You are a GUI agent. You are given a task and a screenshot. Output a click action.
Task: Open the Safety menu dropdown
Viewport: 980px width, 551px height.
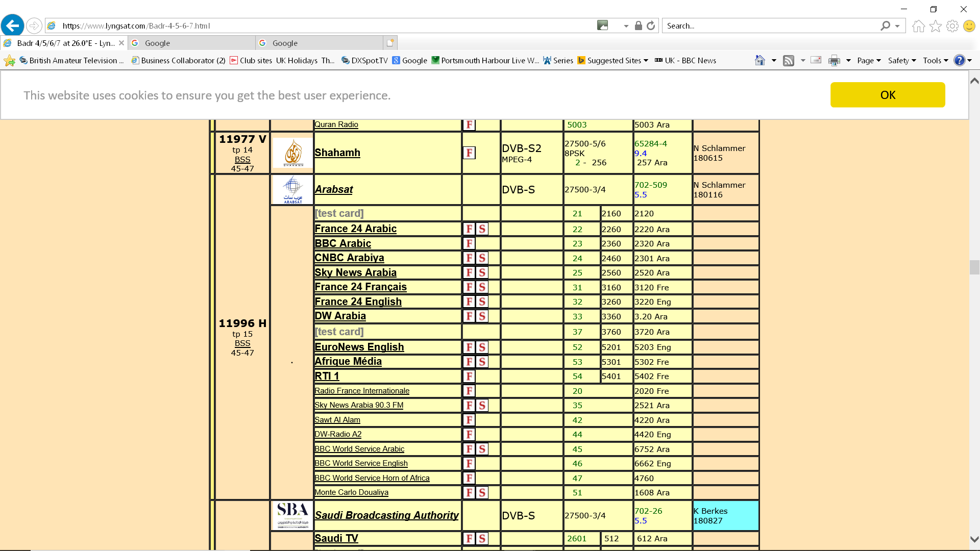(x=902, y=60)
